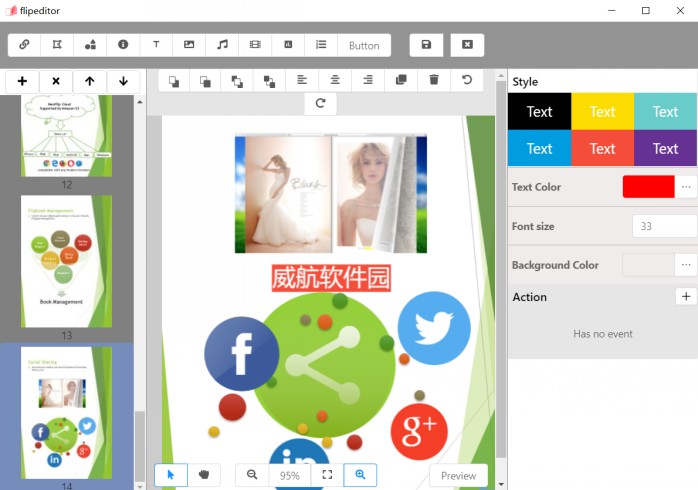Viewport: 698px width, 490px height.
Task: Select the blue Text style
Action: [539, 148]
